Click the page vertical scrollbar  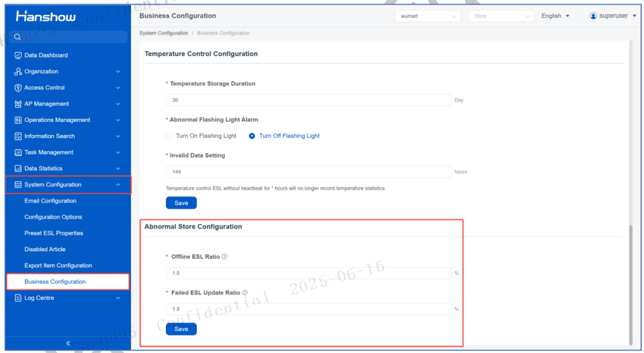631,285
